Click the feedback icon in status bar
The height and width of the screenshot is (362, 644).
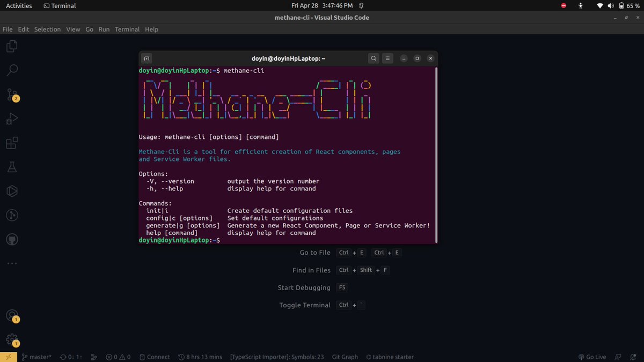(x=618, y=357)
